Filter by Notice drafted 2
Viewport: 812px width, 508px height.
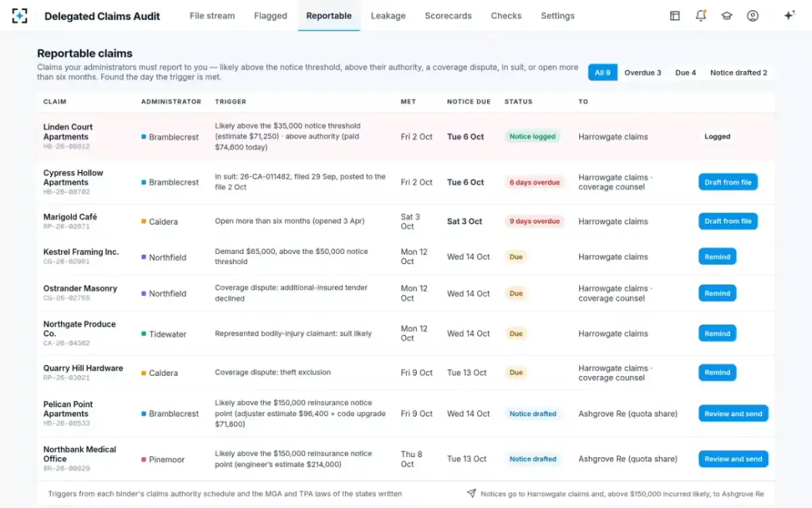[x=739, y=72]
